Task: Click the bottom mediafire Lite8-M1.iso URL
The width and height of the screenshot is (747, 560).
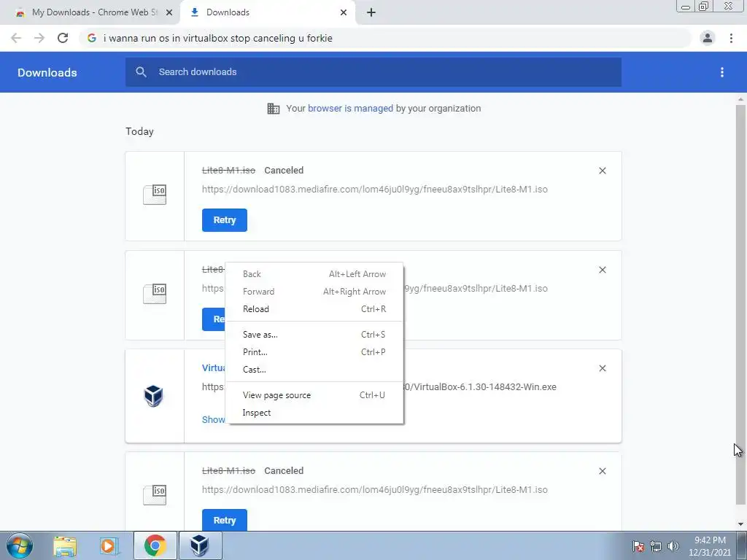Action: [x=374, y=489]
